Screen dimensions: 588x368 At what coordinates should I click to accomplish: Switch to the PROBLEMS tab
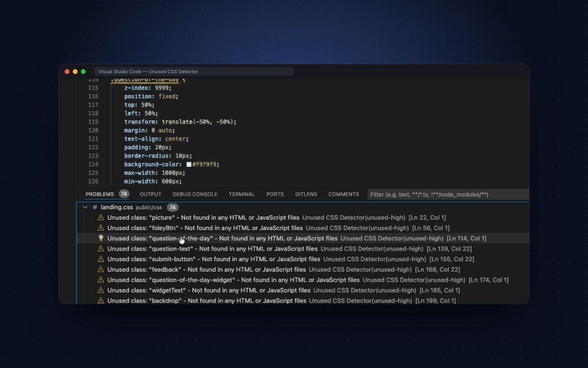(99, 194)
